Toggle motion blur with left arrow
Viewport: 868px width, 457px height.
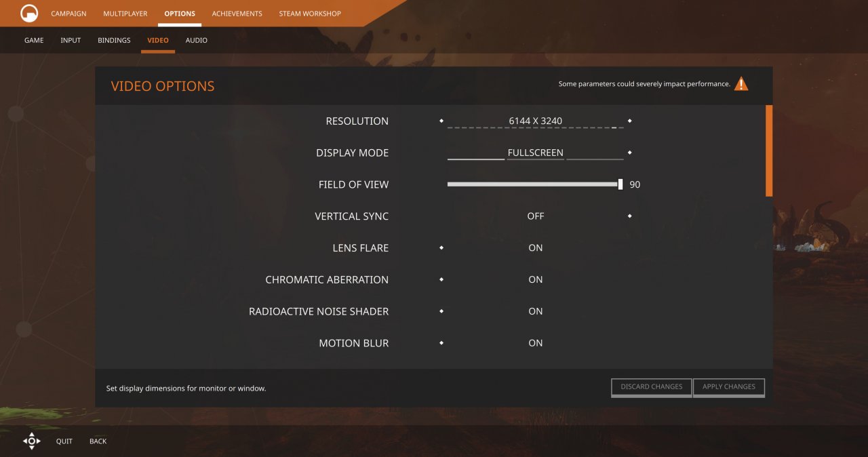click(441, 343)
